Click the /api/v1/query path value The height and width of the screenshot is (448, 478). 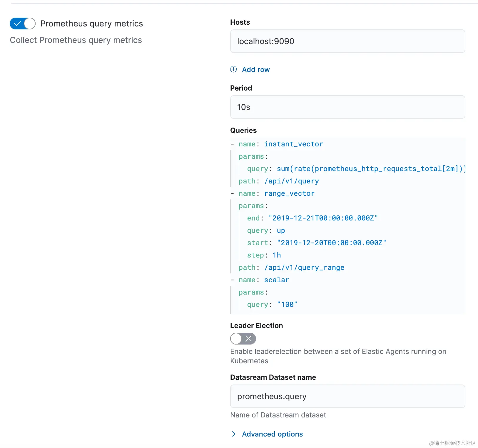(x=291, y=181)
